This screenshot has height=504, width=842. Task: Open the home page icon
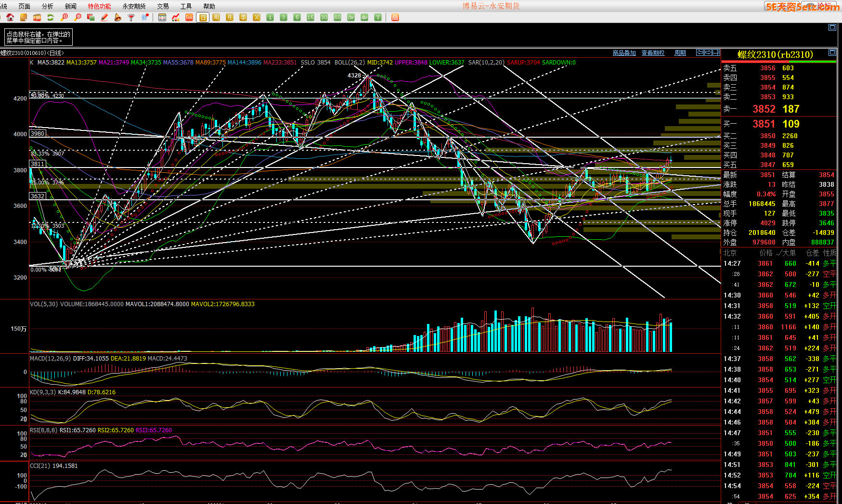tap(10, 17)
